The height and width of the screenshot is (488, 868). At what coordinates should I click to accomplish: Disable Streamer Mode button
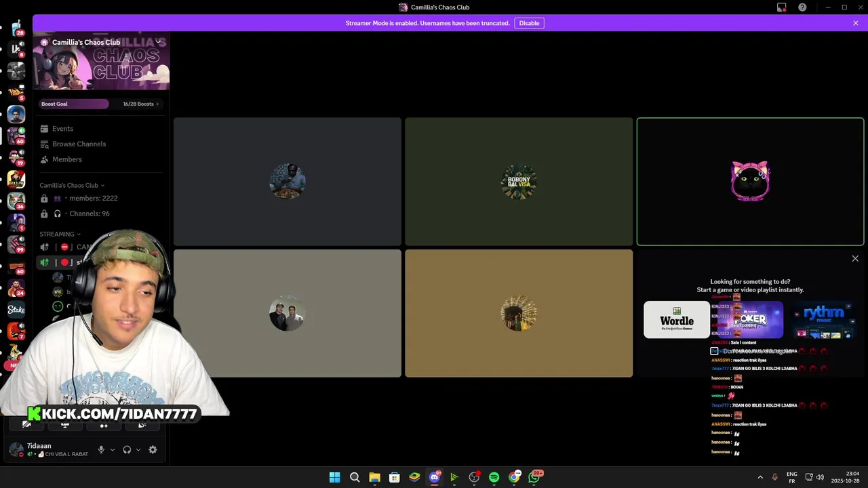click(529, 23)
